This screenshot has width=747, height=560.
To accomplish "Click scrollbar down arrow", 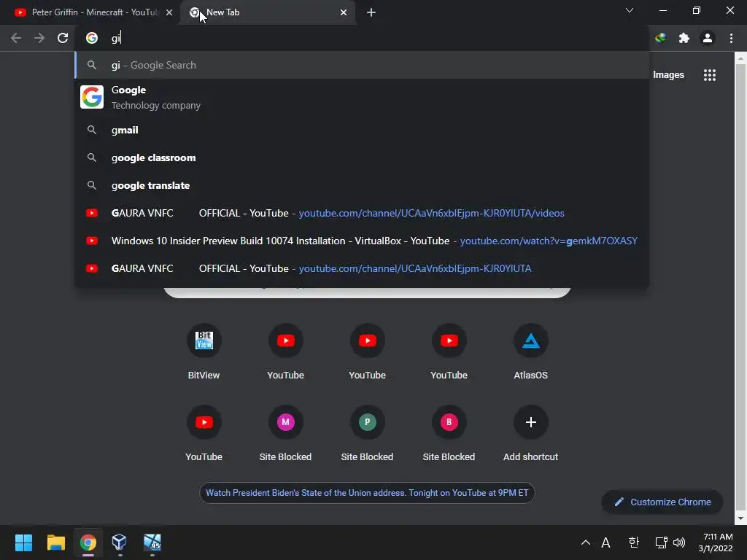I will pyautogui.click(x=740, y=518).
